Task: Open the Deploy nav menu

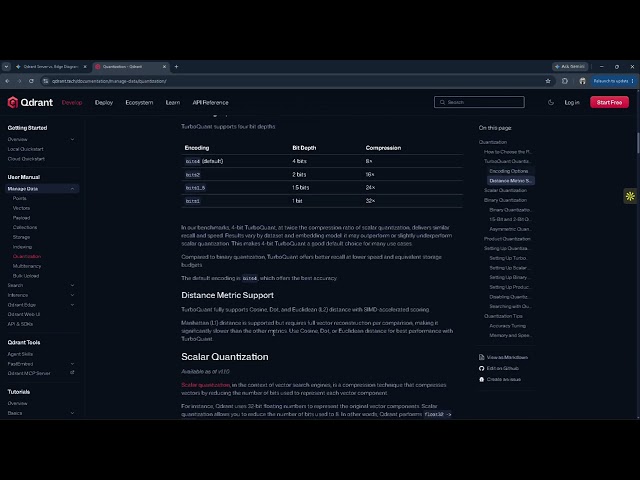Action: point(104,102)
